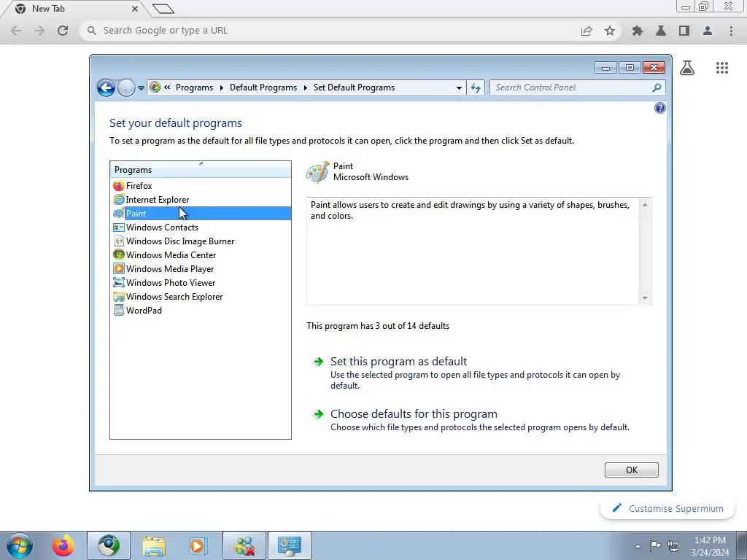Expand the breadcrumb chevron before Programs
The height and width of the screenshot is (560, 747).
[x=167, y=87]
